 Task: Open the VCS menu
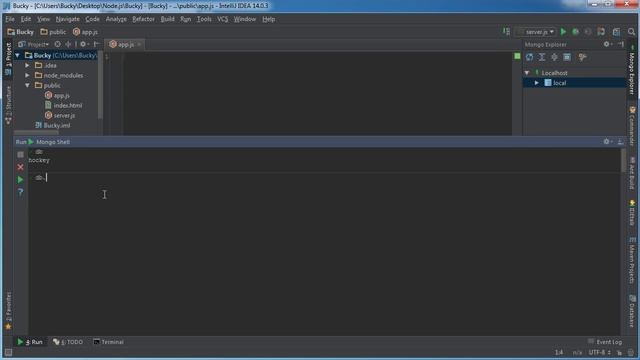222,19
